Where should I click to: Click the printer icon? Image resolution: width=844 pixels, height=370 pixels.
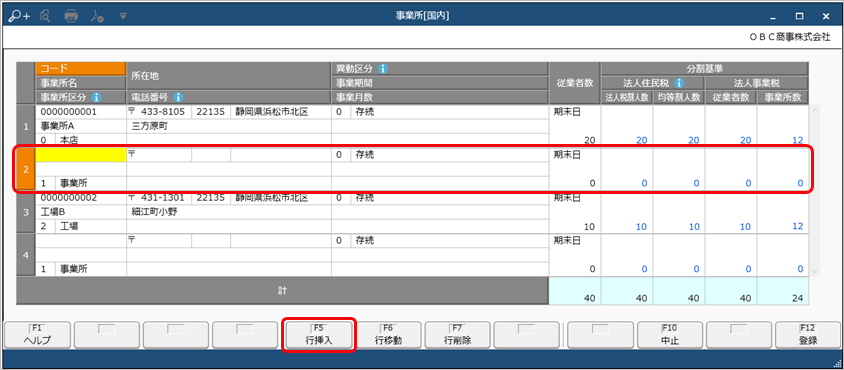(71, 16)
